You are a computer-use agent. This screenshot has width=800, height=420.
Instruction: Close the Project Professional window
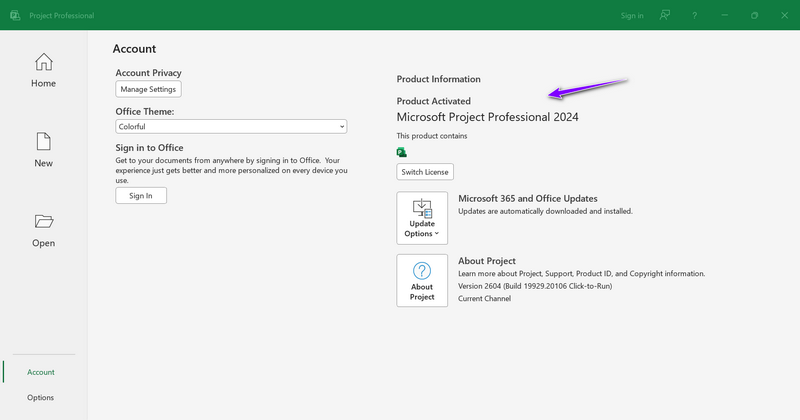(x=785, y=16)
